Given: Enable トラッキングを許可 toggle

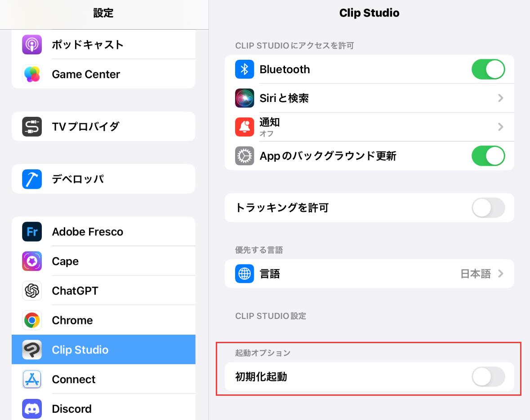Looking at the screenshot, I should (488, 208).
